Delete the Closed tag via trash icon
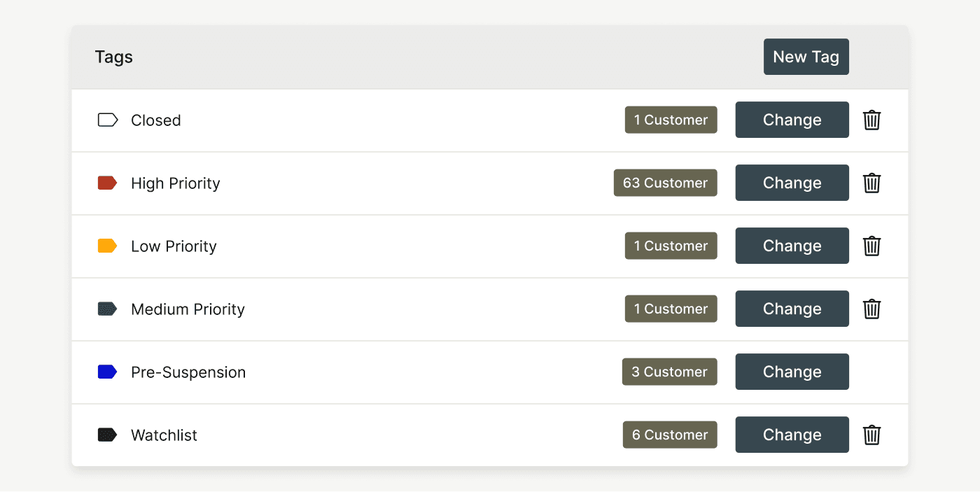This screenshot has width=980, height=492. point(871,120)
